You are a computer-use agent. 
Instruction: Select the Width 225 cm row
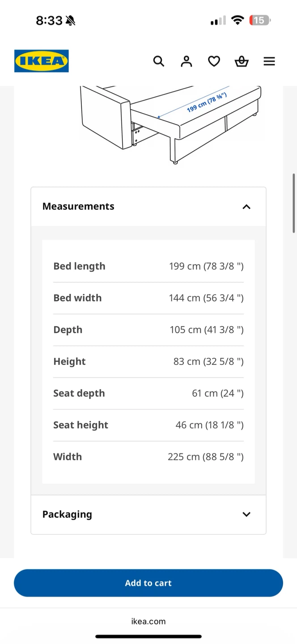pyautogui.click(x=148, y=457)
